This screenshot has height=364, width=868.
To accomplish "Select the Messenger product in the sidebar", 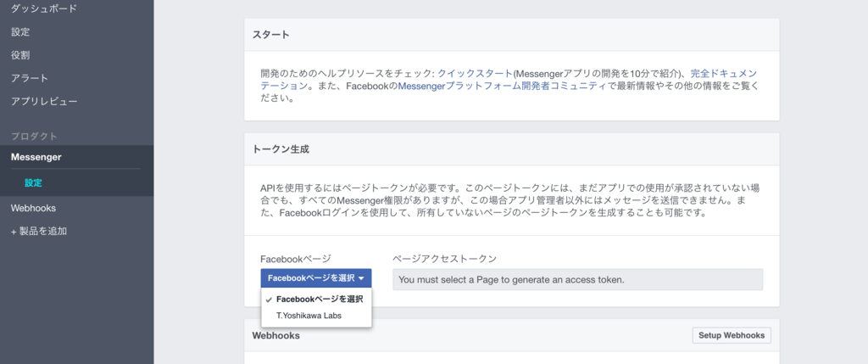I will coord(36,158).
